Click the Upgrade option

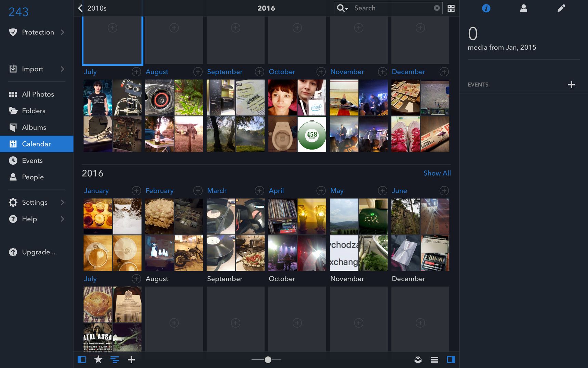point(32,252)
